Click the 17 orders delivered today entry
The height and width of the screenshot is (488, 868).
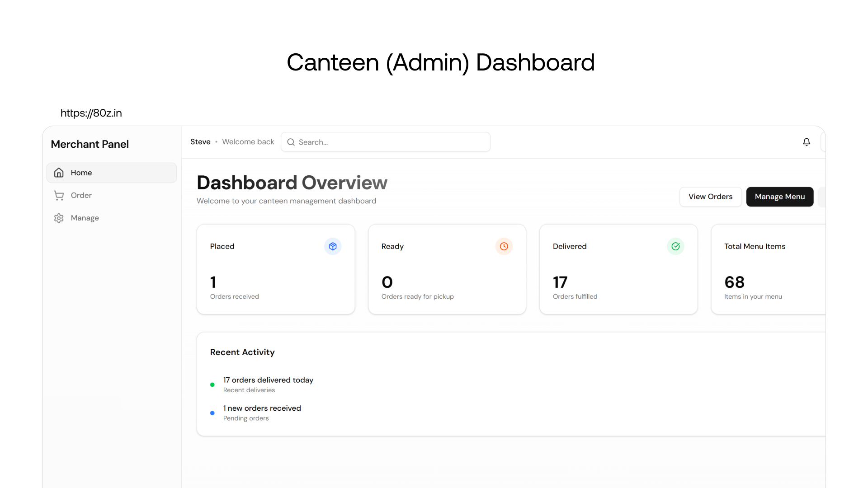pyautogui.click(x=268, y=380)
